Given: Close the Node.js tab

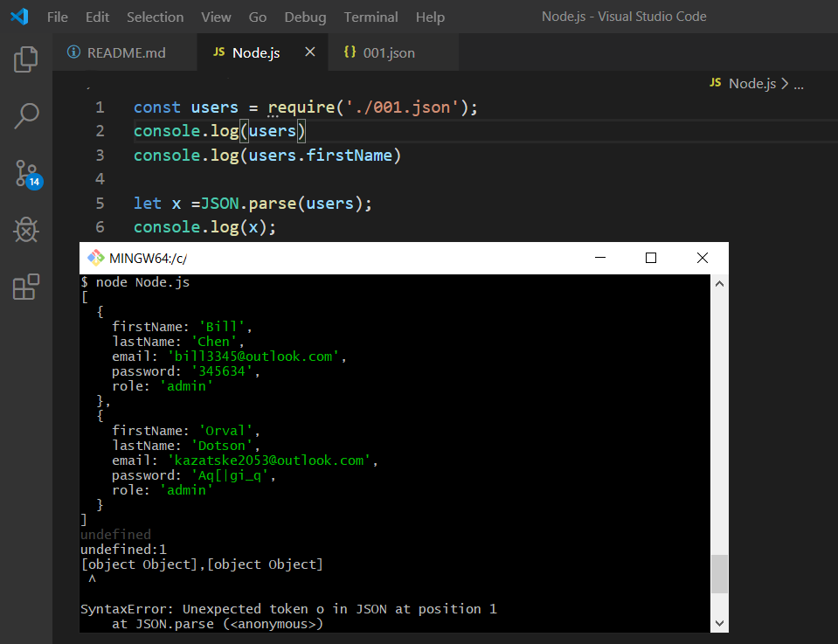Looking at the screenshot, I should click(x=310, y=52).
